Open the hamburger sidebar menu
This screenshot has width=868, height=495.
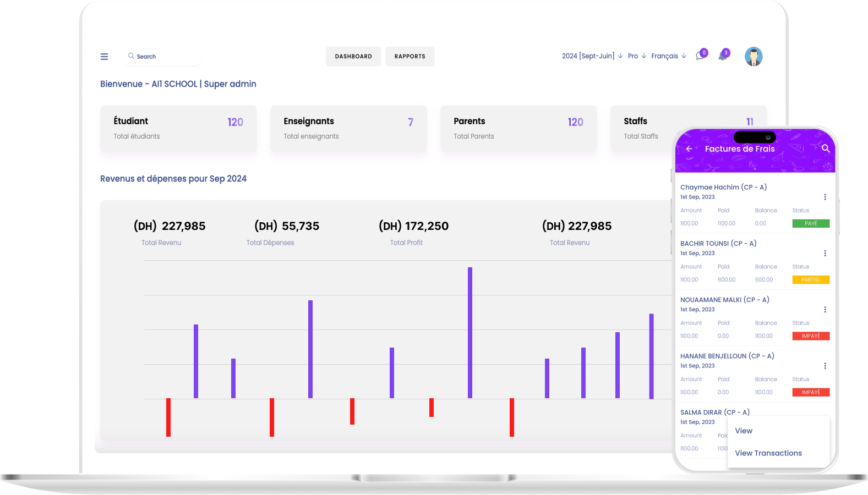[x=104, y=57]
